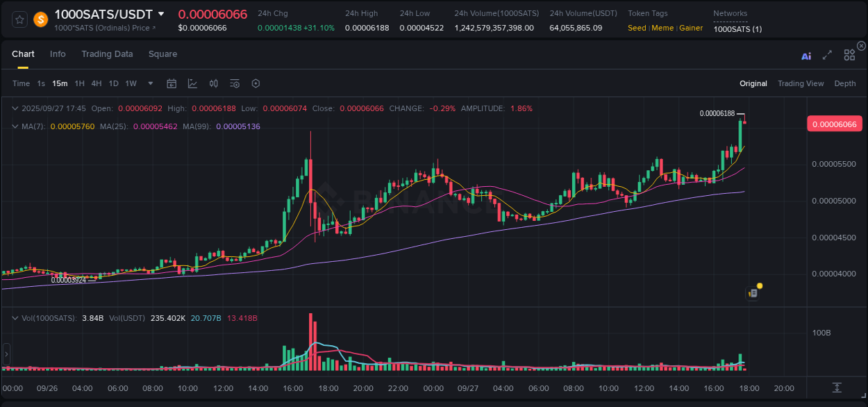Switch chart to Trading View mode
Viewport: 868px width, 407px height.
click(801, 83)
